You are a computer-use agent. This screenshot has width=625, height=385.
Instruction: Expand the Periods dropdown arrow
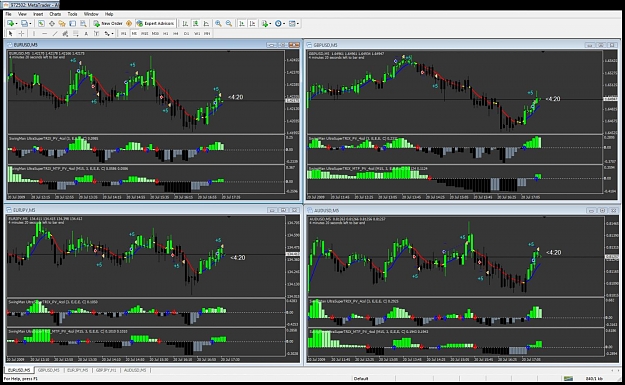(284, 24)
